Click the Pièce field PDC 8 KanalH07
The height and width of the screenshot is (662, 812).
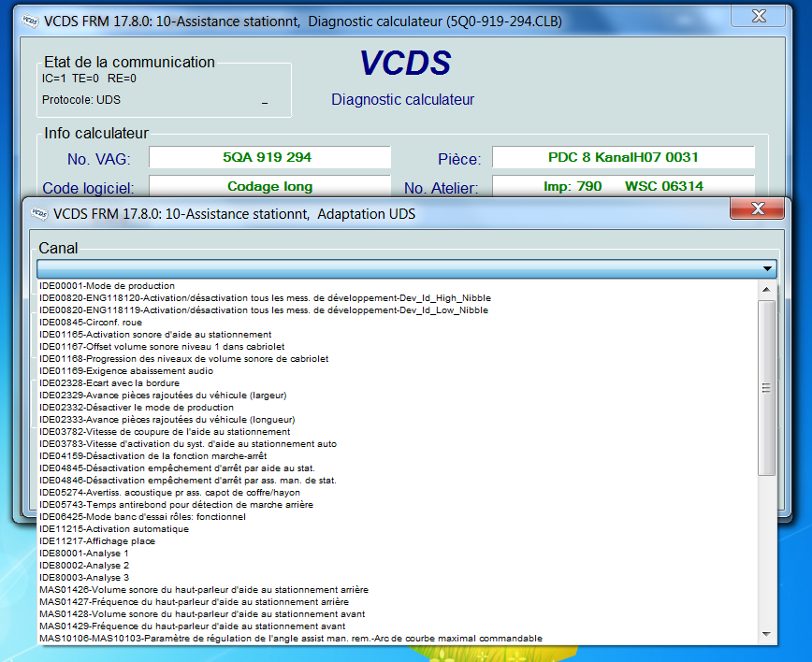pyautogui.click(x=623, y=158)
